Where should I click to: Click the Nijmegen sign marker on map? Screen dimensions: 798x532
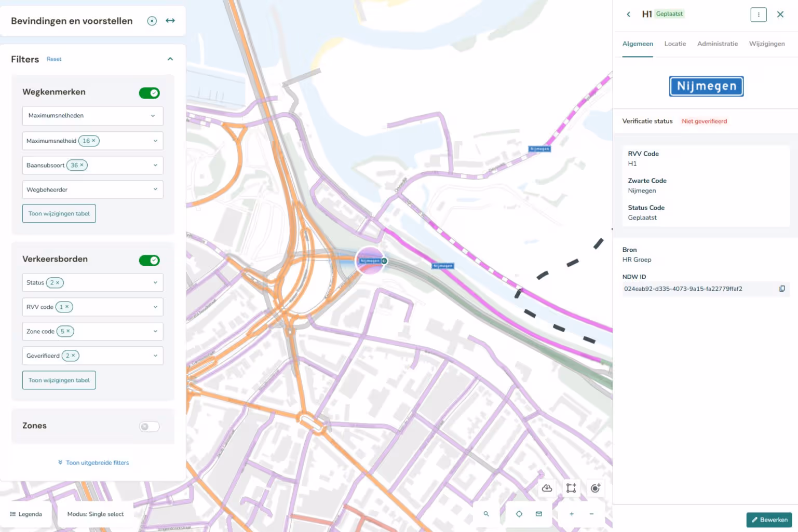(370, 261)
